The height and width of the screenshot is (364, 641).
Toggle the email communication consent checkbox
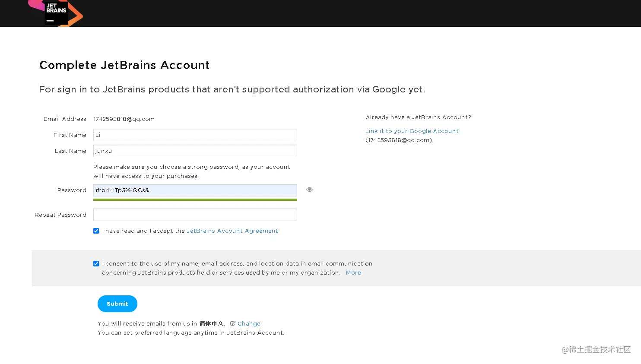(x=96, y=264)
